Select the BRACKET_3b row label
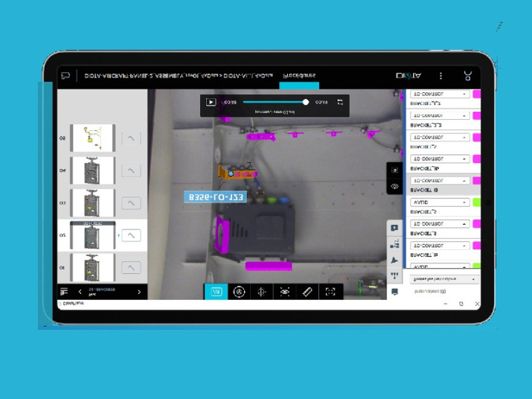 pyautogui.click(x=425, y=168)
